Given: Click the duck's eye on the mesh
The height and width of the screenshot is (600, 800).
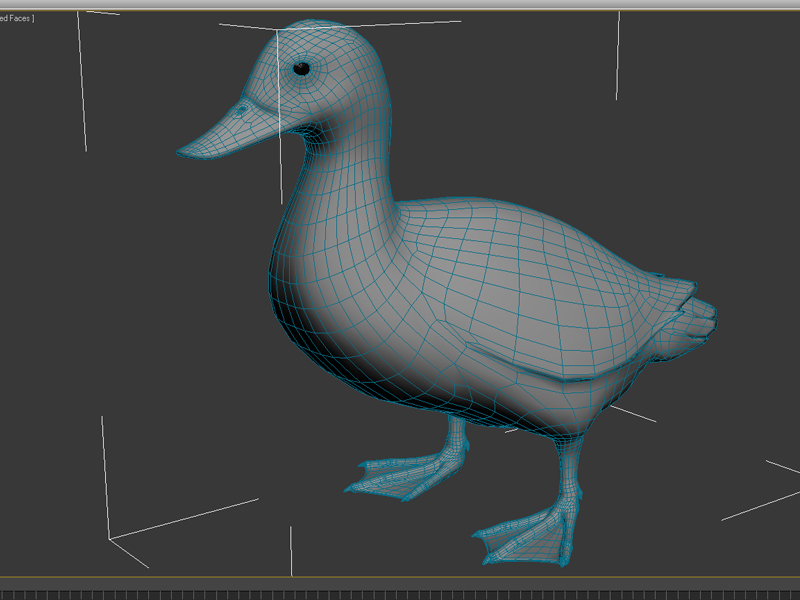Looking at the screenshot, I should 303,66.
